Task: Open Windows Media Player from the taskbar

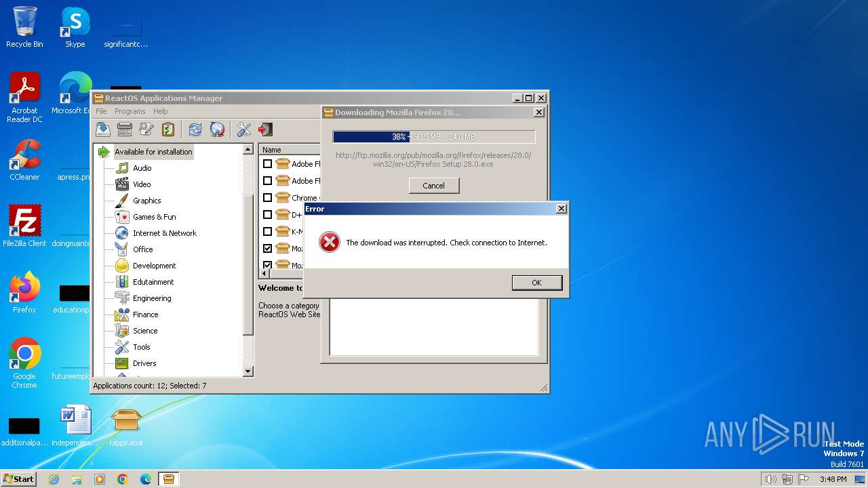Action: (100, 479)
